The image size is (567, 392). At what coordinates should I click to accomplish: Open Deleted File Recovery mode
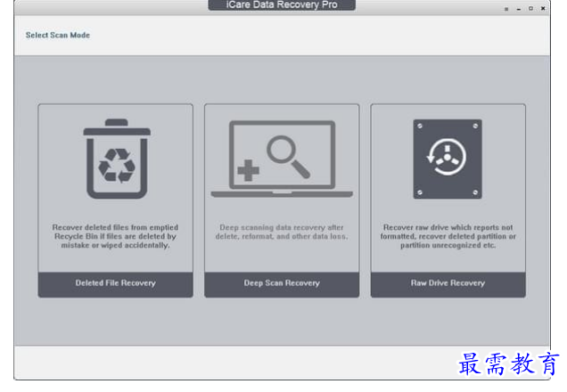point(115,284)
